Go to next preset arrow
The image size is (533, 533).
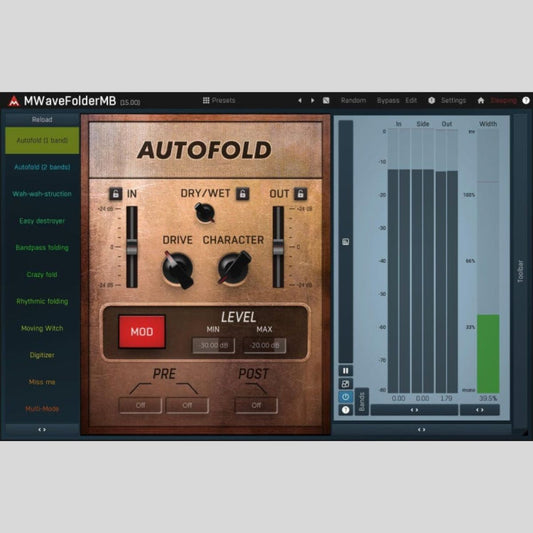312,100
